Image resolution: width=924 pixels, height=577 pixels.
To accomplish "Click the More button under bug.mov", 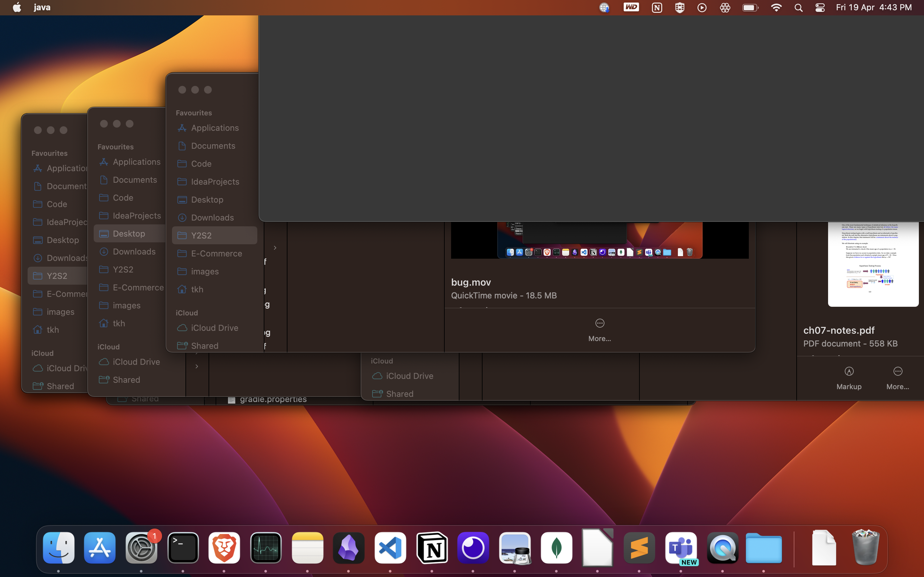I will click(599, 330).
